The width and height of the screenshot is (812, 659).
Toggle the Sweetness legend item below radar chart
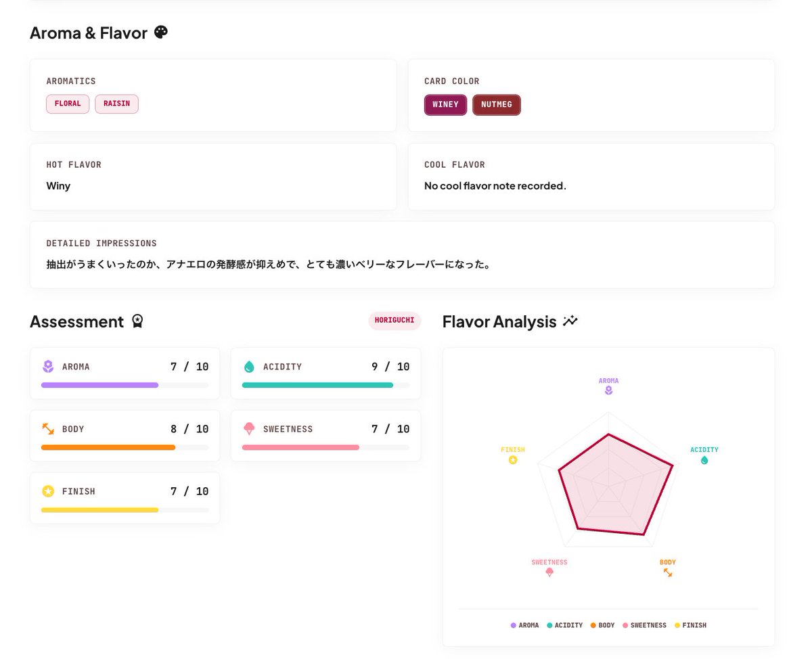[644, 625]
